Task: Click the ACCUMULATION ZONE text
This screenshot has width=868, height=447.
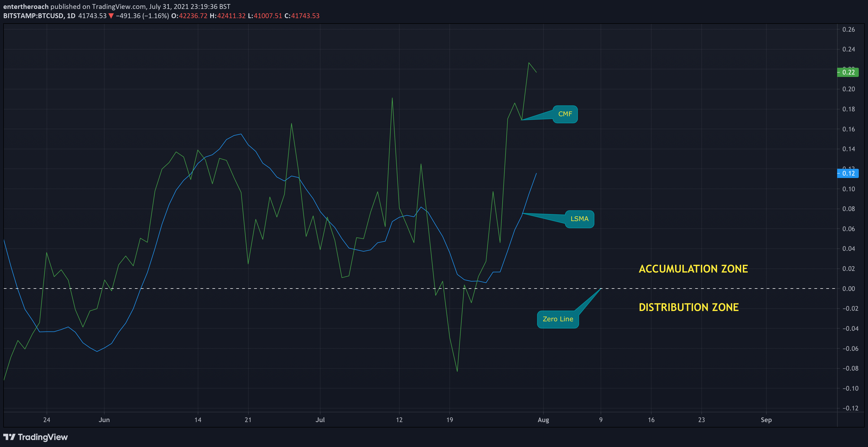Action: [693, 269]
